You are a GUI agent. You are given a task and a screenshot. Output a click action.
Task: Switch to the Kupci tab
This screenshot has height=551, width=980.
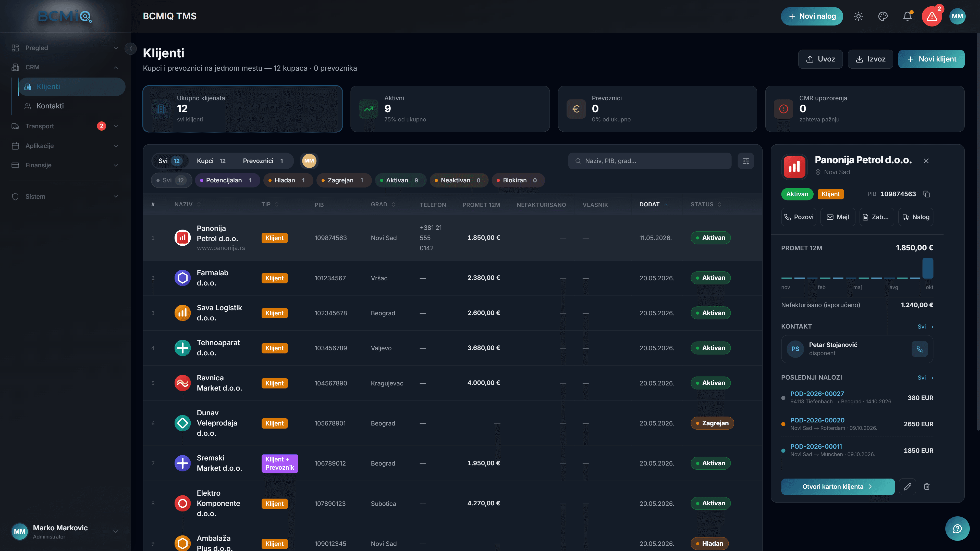(211, 161)
